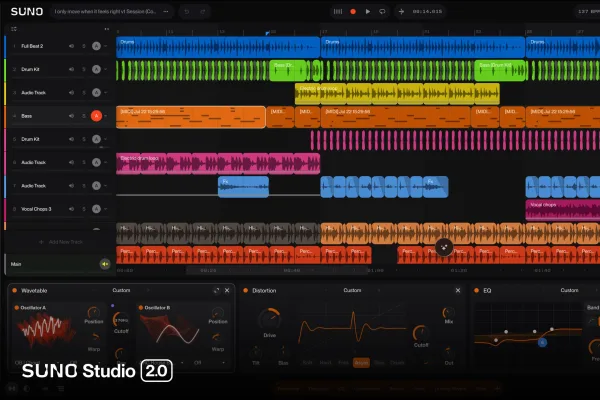This screenshot has width=600, height=400.
Task: Select the highlighted Asym distortion mode
Action: coord(361,362)
